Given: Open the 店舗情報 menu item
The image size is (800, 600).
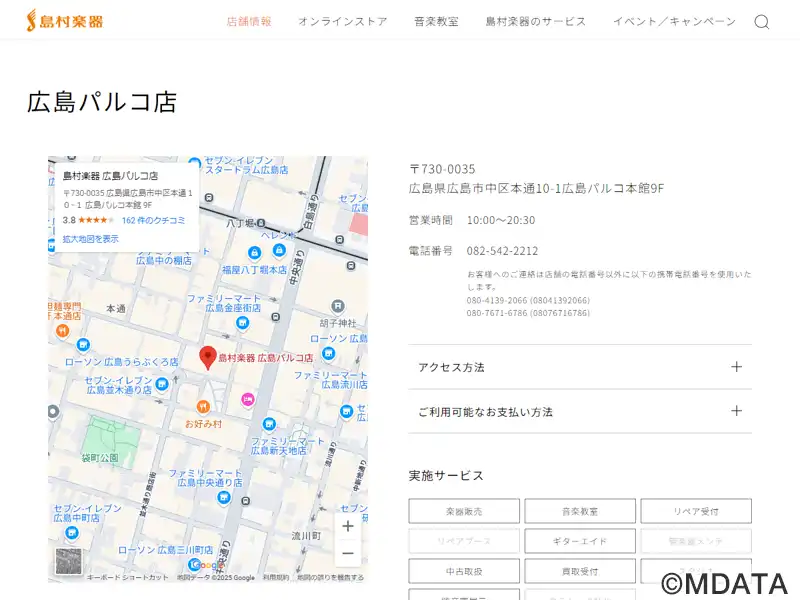Looking at the screenshot, I should 249,21.
